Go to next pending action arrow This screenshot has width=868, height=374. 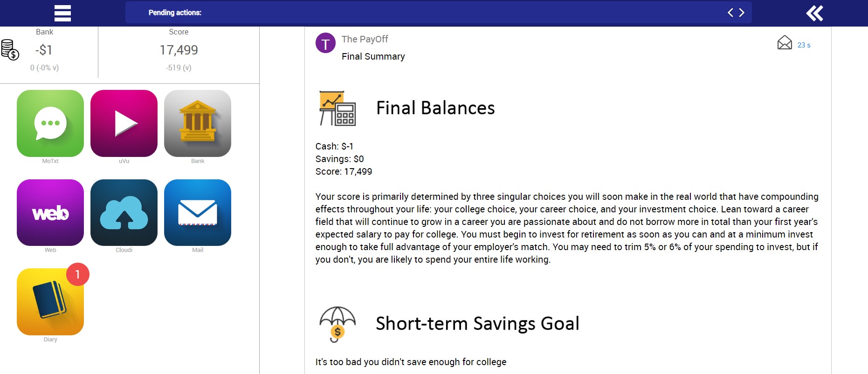(742, 13)
